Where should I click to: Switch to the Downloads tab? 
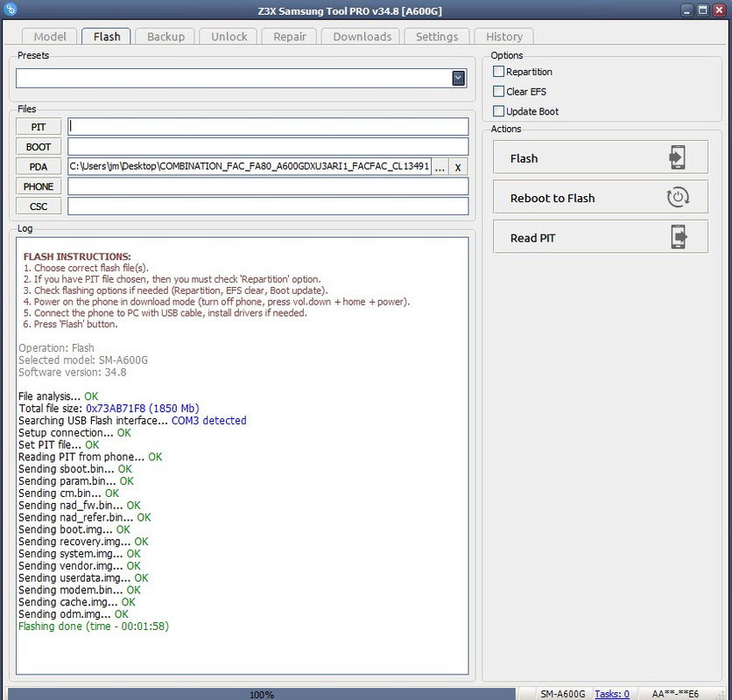tap(362, 37)
